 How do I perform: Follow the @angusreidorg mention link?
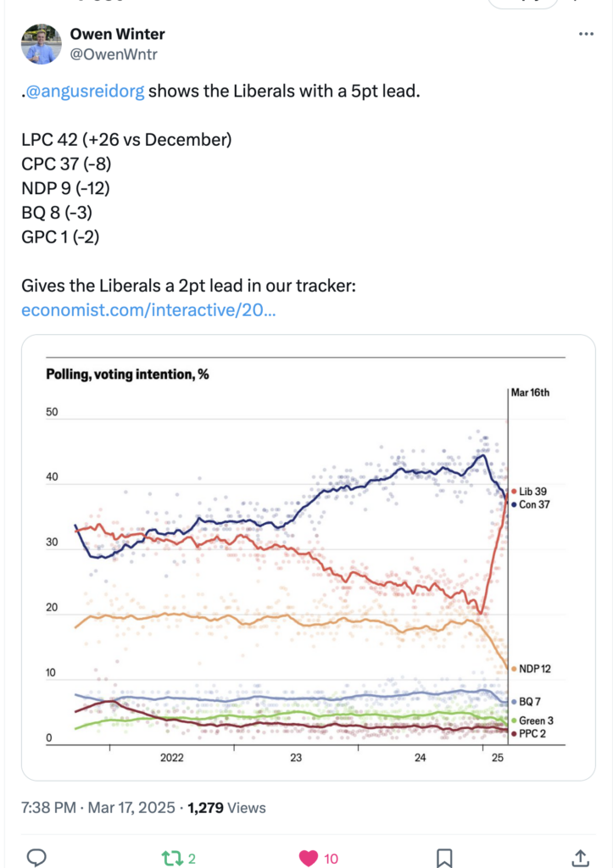coord(85,91)
